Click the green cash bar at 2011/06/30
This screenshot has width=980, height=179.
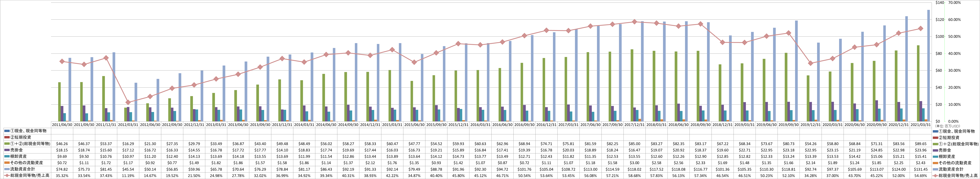(x=59, y=102)
